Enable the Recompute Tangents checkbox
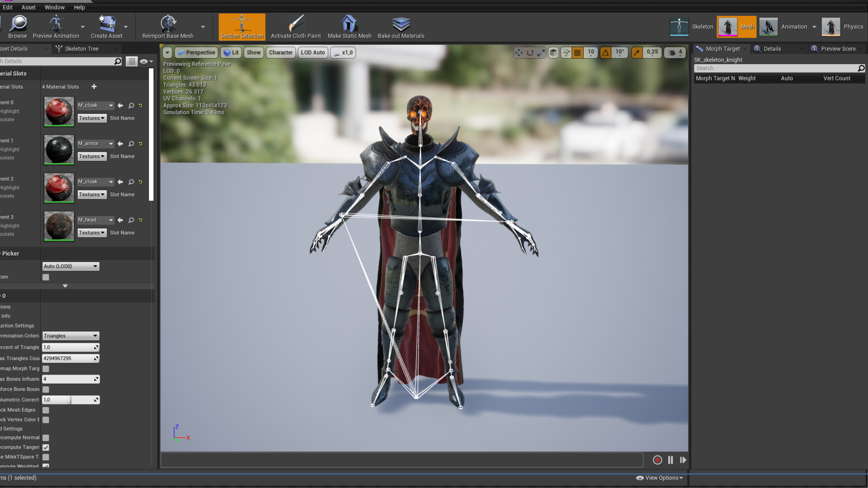This screenshot has height=488, width=868. (x=46, y=447)
